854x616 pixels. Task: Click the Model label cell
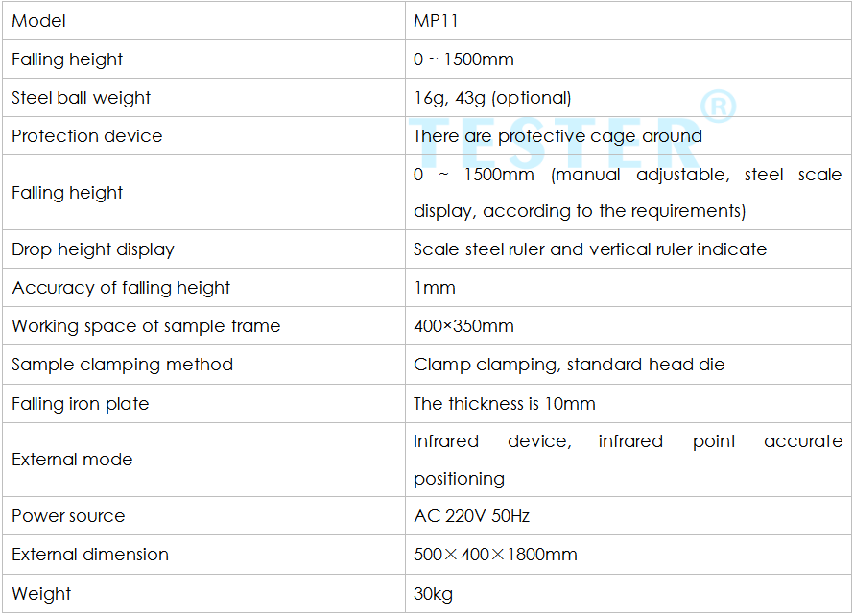point(203,21)
